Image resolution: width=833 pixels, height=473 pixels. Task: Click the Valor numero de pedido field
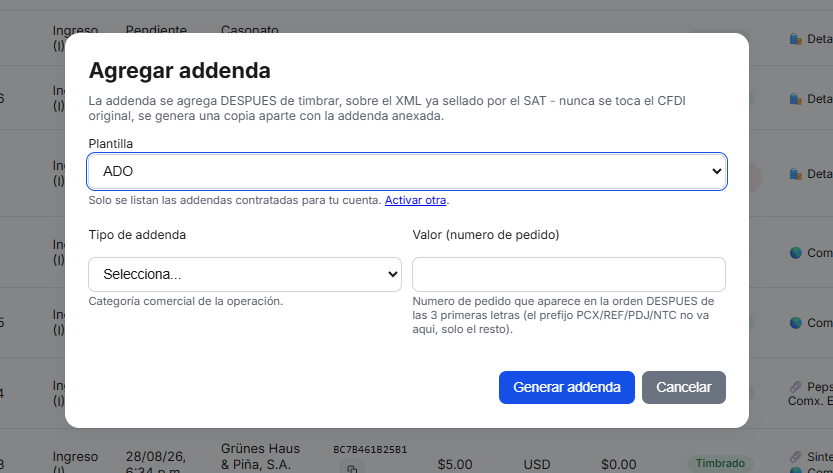pyautogui.click(x=569, y=274)
